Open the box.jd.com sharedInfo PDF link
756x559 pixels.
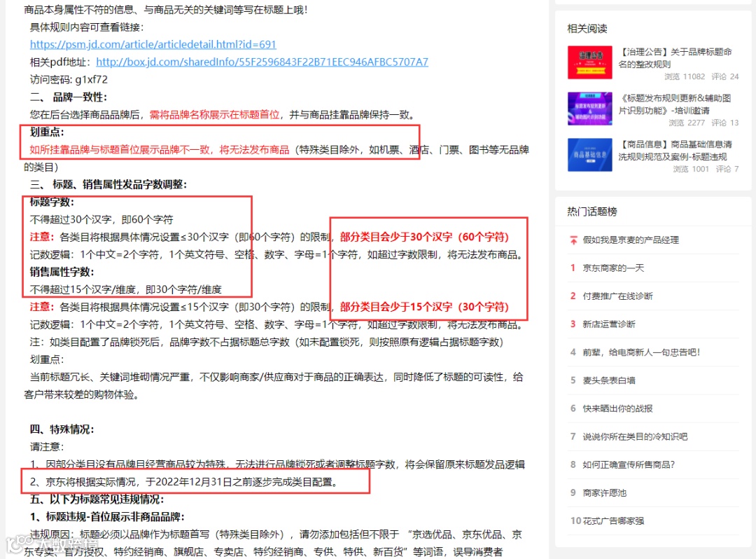coord(262,62)
